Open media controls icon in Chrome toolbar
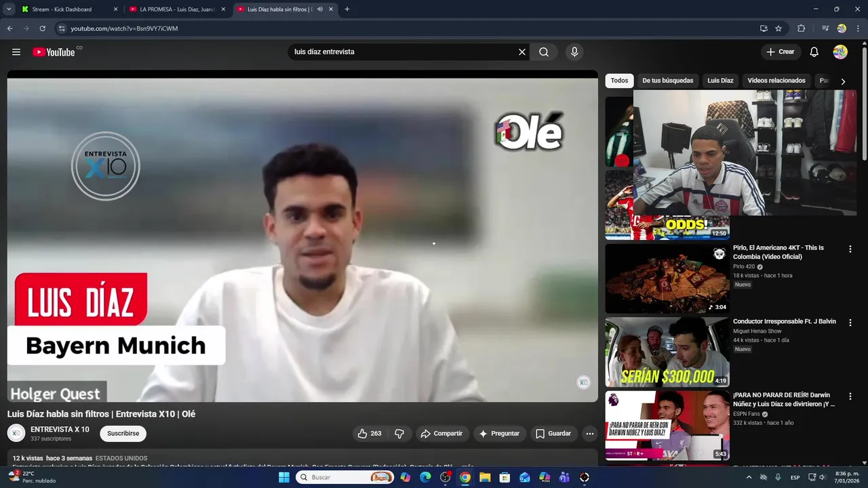This screenshot has height=488, width=868. pos(825,28)
